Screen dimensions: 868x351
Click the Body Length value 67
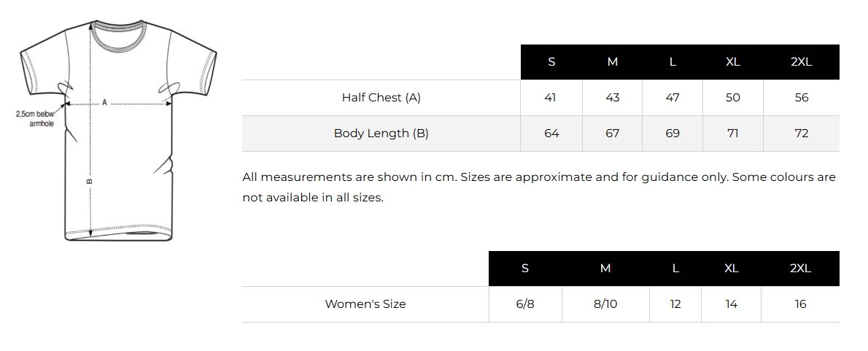(x=612, y=134)
